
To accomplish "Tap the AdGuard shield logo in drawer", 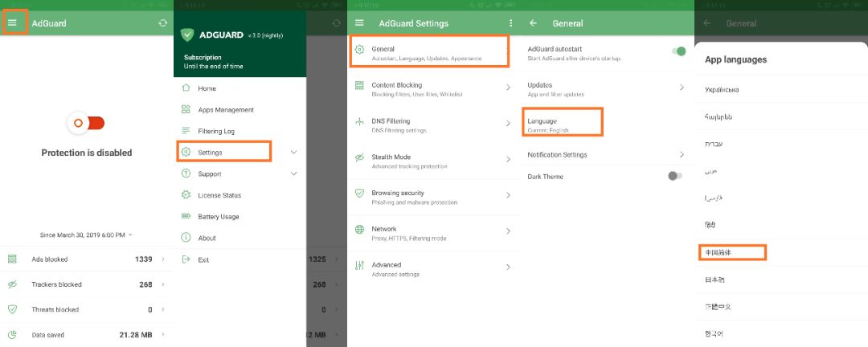I will [187, 35].
